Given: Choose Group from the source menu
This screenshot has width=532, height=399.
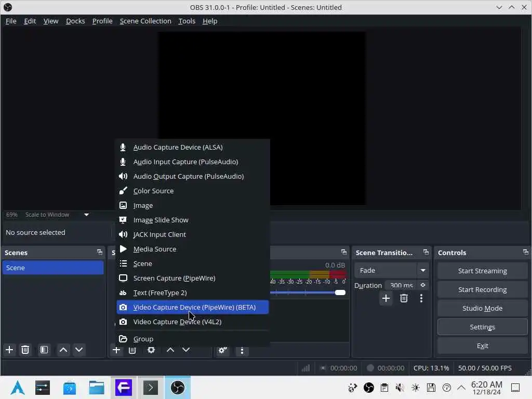Looking at the screenshot, I should click(x=192, y=339).
